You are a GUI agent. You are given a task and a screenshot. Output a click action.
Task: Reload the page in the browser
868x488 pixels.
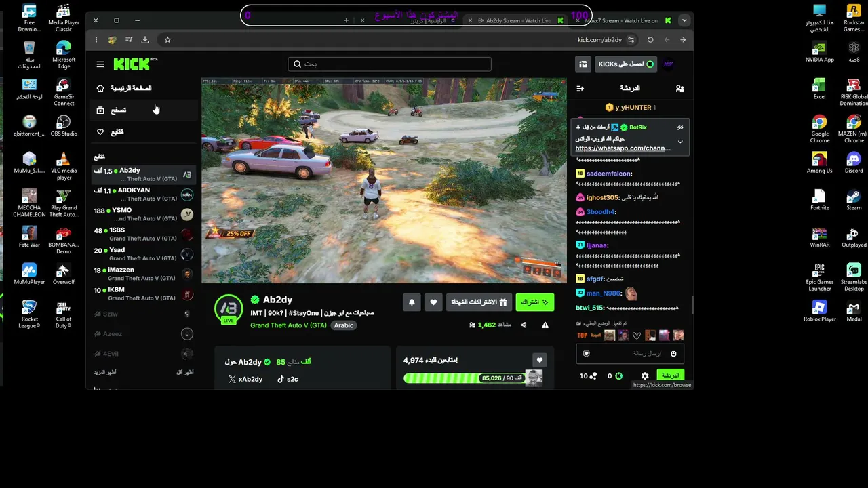(650, 40)
